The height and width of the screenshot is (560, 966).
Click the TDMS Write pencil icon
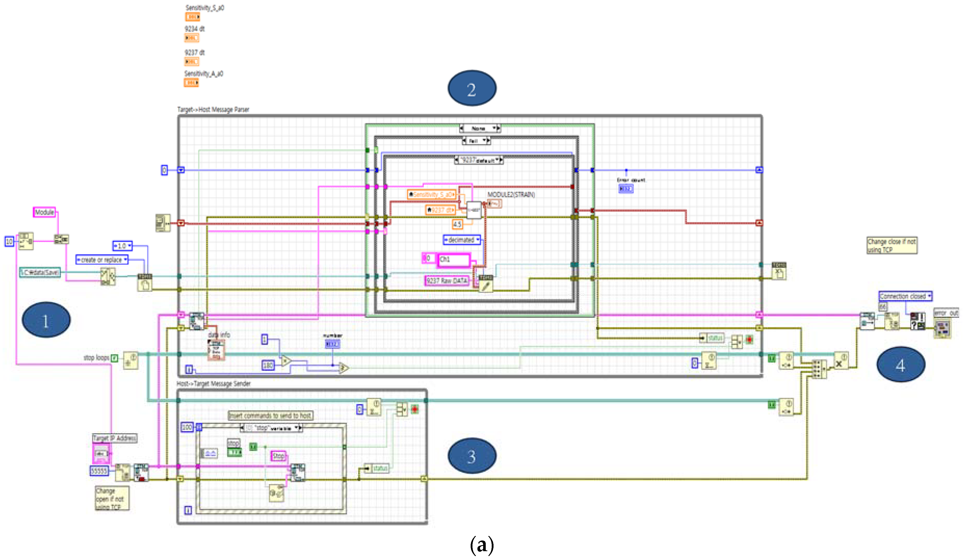point(486,284)
